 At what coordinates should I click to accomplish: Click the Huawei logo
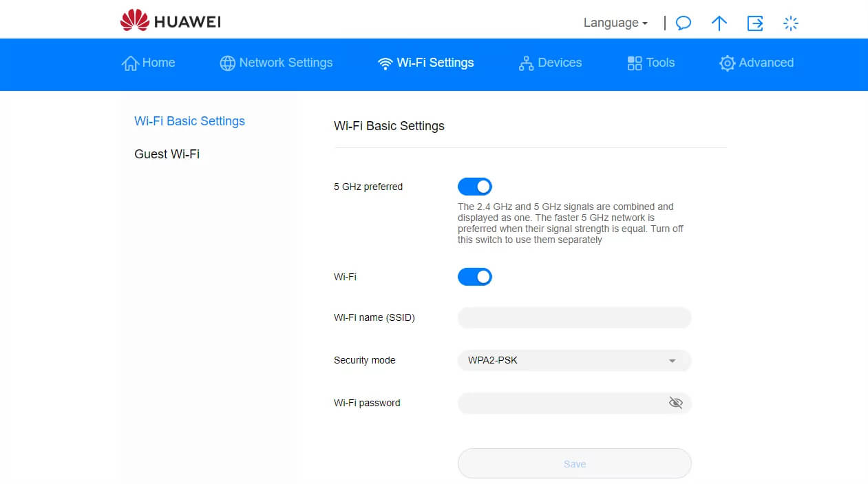click(170, 21)
